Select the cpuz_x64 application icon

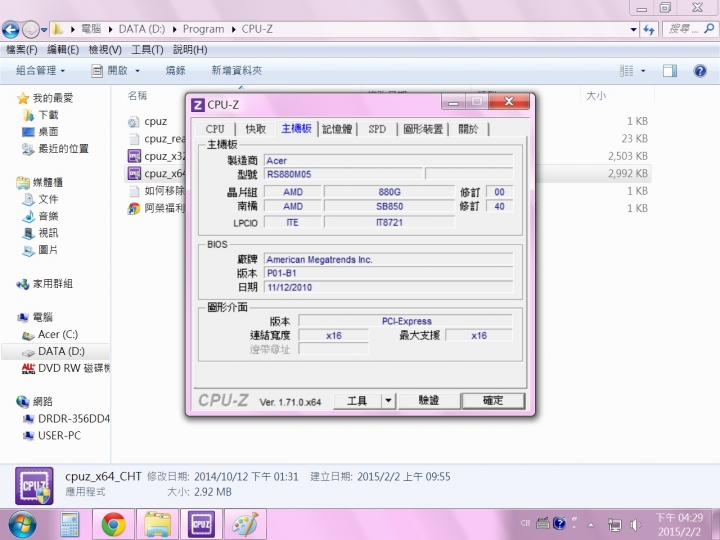click(x=134, y=174)
